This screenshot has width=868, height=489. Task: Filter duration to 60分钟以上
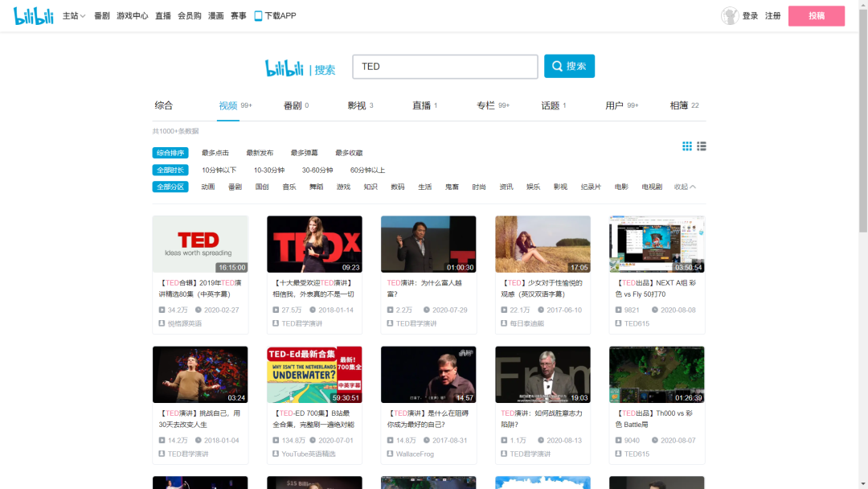coord(367,170)
